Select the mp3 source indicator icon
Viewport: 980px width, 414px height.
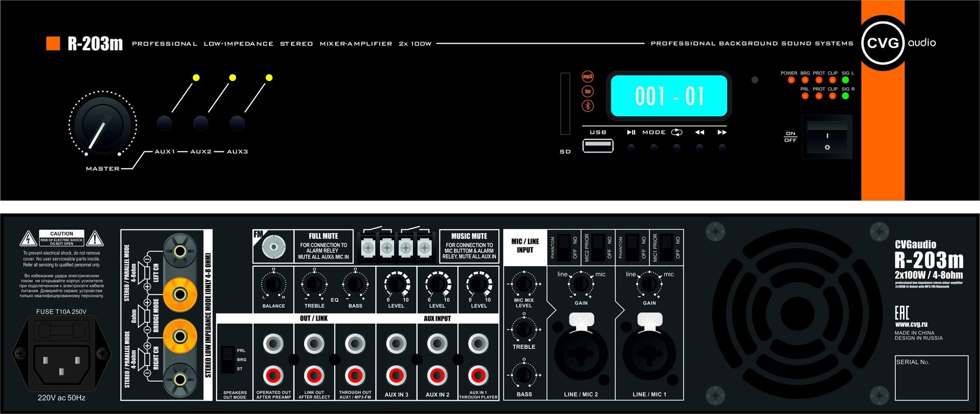click(588, 76)
